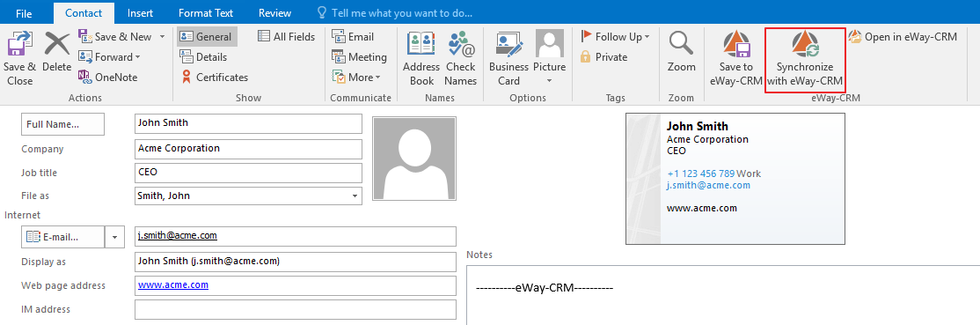Toggle the Private lock option
Image resolution: width=980 pixels, height=325 pixels.
[x=603, y=57]
